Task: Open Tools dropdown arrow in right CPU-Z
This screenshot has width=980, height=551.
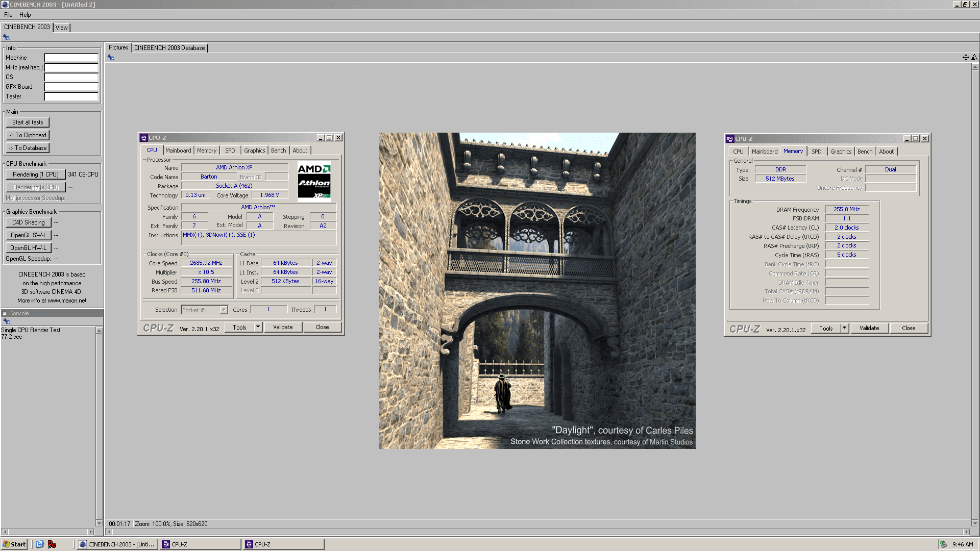Action: [845, 329]
